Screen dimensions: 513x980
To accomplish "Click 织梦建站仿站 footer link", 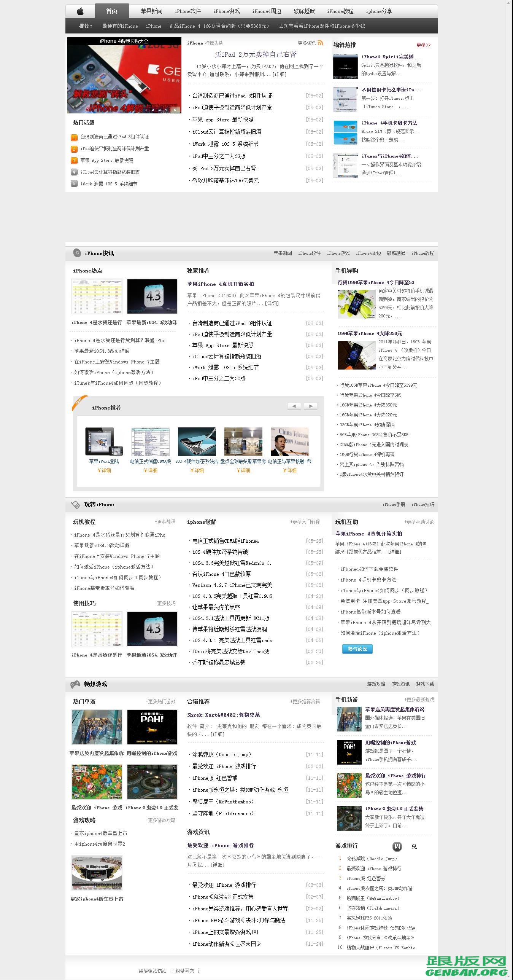I will pos(153,971).
